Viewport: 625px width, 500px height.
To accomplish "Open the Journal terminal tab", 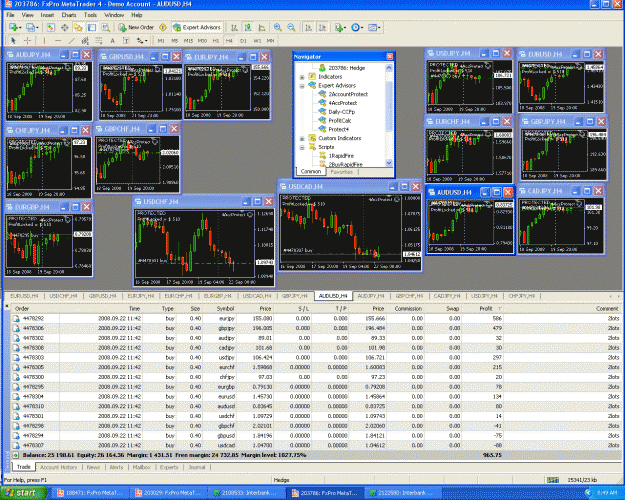I will tap(197, 467).
